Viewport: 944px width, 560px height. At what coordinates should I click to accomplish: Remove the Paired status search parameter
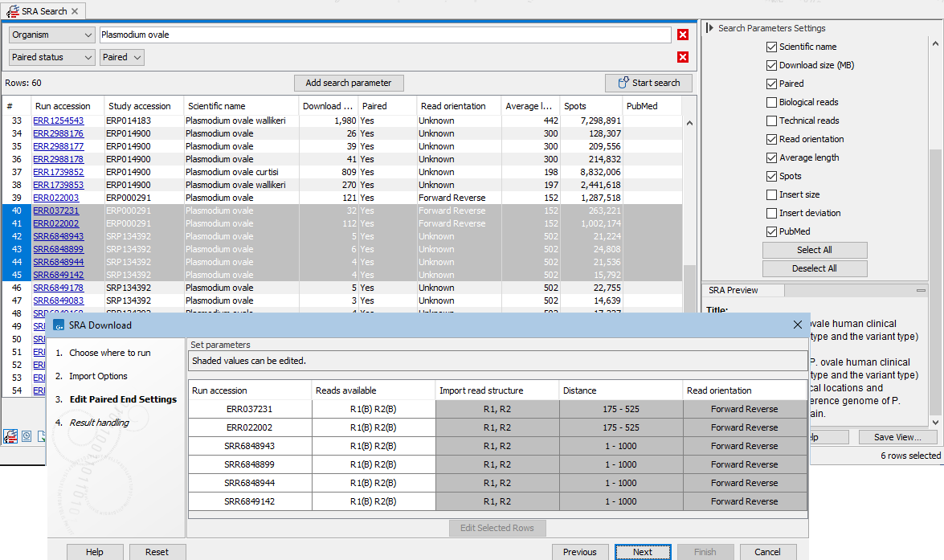point(683,57)
